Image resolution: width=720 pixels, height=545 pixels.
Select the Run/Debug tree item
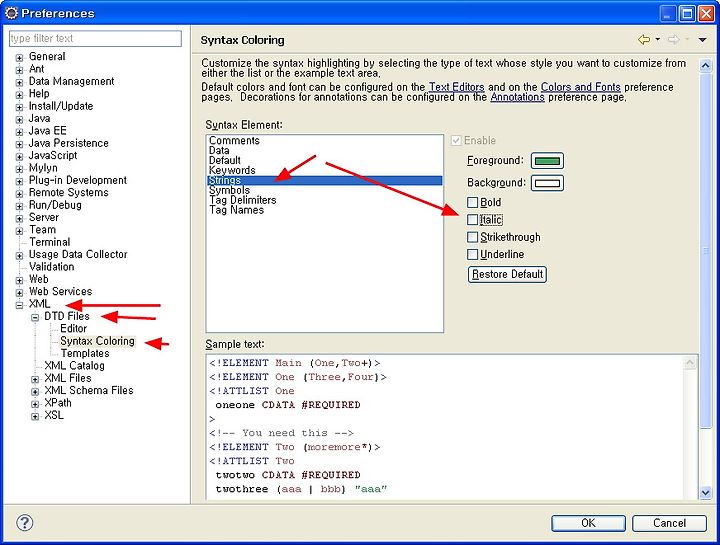point(55,205)
